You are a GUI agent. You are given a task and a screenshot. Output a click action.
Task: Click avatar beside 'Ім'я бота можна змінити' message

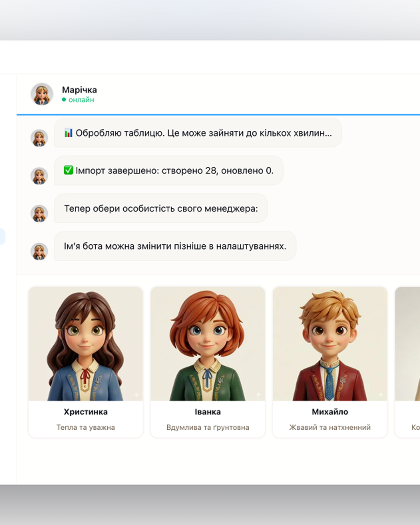tap(39, 251)
